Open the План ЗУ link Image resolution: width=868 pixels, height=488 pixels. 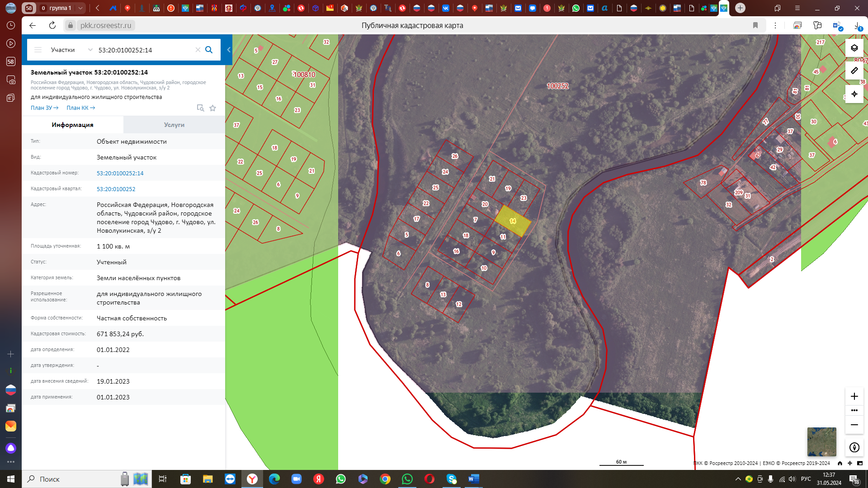(44, 108)
